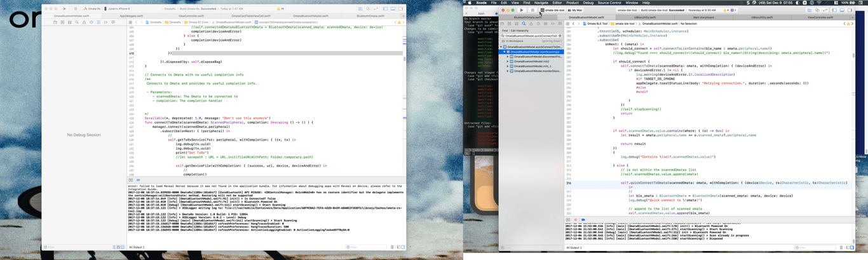
Task: Open breakpoint navigator in left window
Action: 105,22
